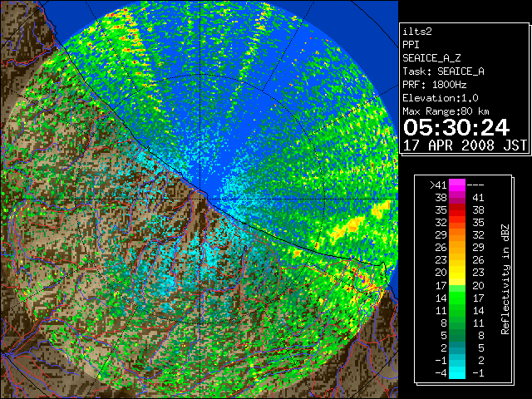Click the 'Reflectivity in dBZ' legend title
The image size is (532, 399).
505,279
